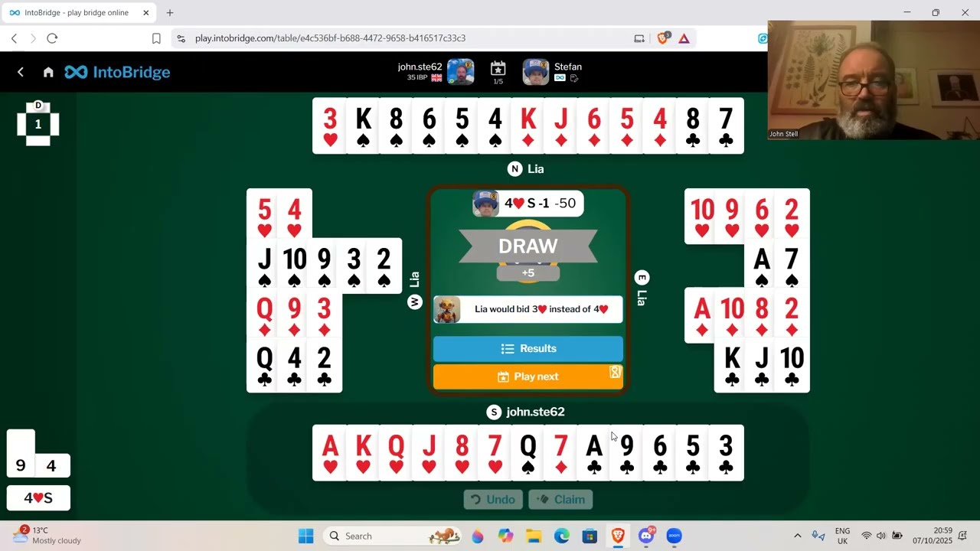The image size is (980, 551).
Task: Open the Windows Start menu
Action: coord(306,536)
